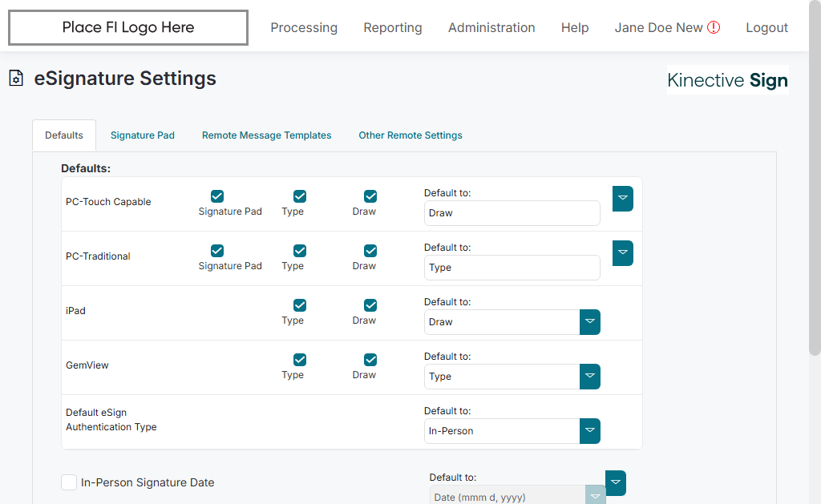Screen dimensions: 821x504
Task: Open the Administration menu
Action: tap(491, 28)
